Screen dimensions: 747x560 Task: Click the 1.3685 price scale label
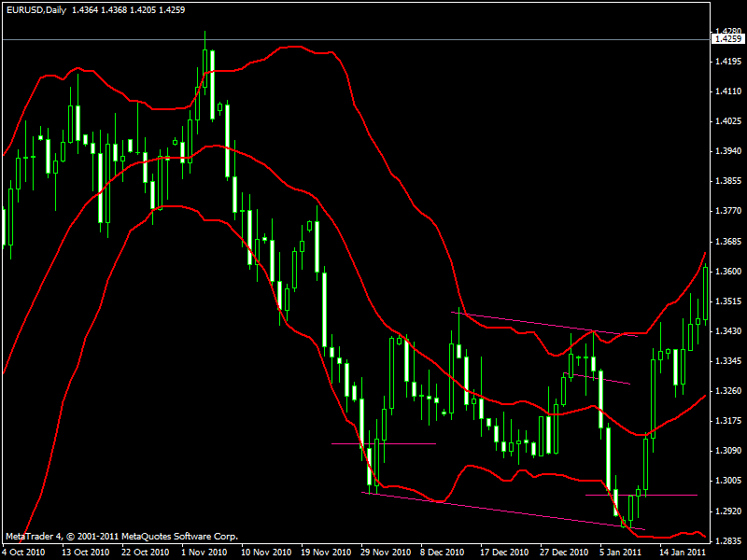pos(728,242)
